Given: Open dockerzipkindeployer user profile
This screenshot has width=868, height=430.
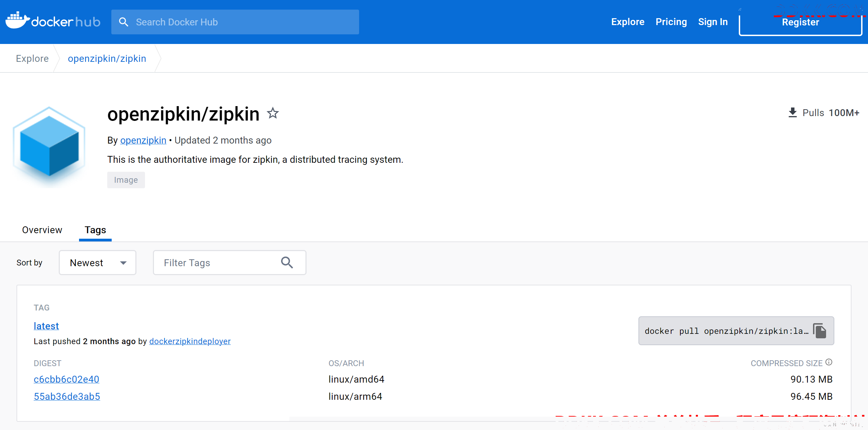Looking at the screenshot, I should pos(190,341).
